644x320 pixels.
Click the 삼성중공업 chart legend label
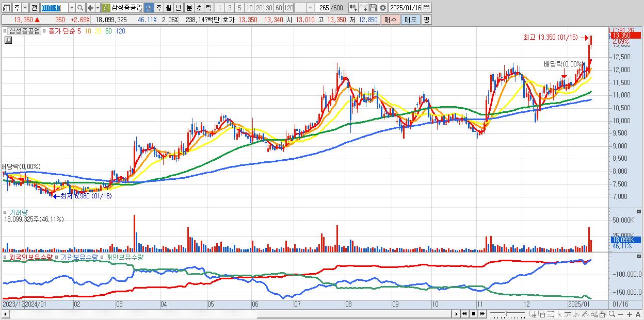(x=25, y=31)
